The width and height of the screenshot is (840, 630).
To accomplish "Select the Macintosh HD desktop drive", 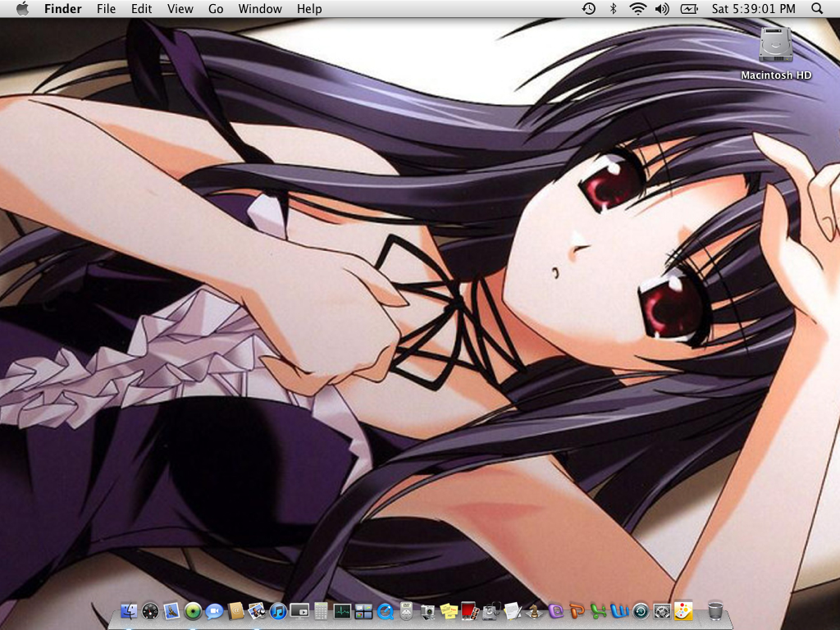I will (x=776, y=53).
